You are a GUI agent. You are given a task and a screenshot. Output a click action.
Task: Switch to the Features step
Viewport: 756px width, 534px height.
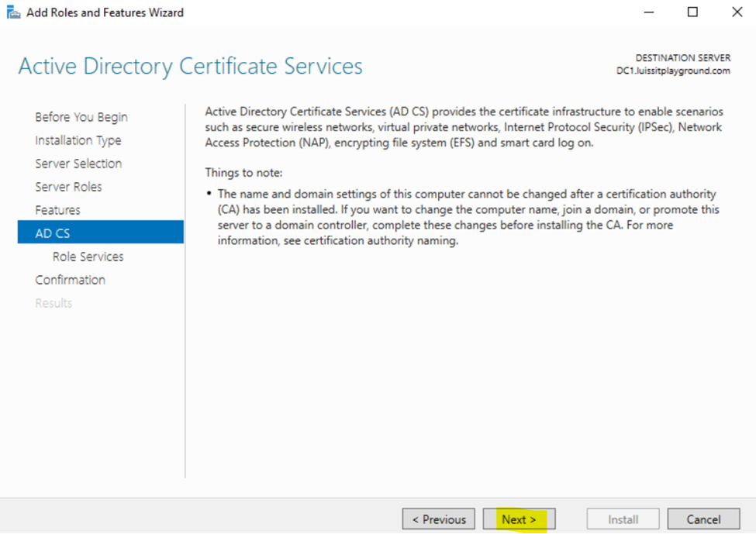tap(58, 210)
